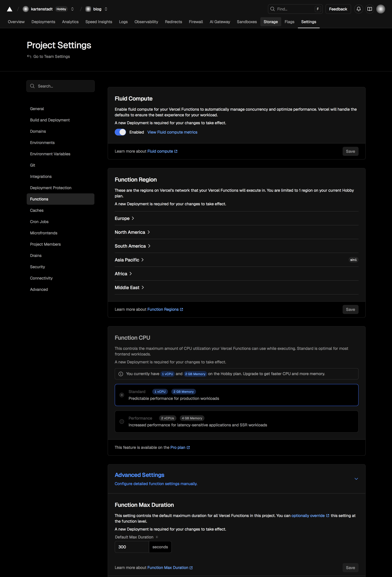Toggle the Fluid Compute Enabled switch

coord(120,132)
